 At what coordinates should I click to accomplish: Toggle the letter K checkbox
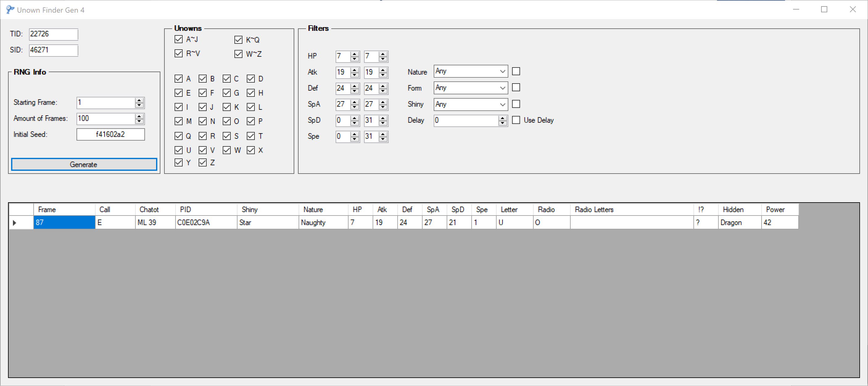pyautogui.click(x=227, y=107)
